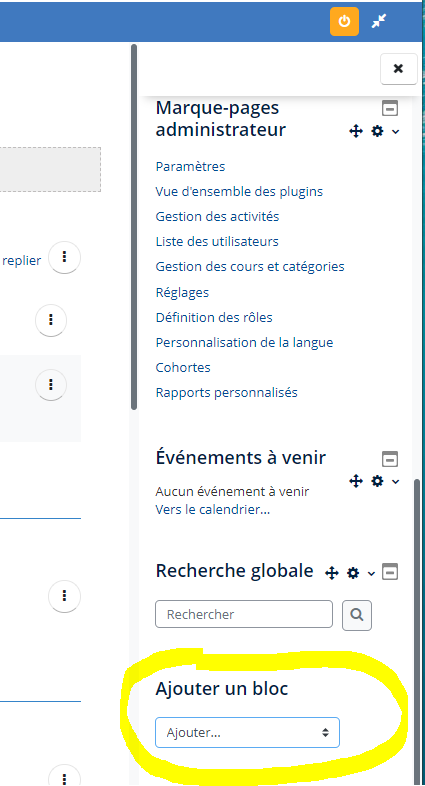
Task: Open gear actions menu for Événements à venir
Action: coord(384,481)
